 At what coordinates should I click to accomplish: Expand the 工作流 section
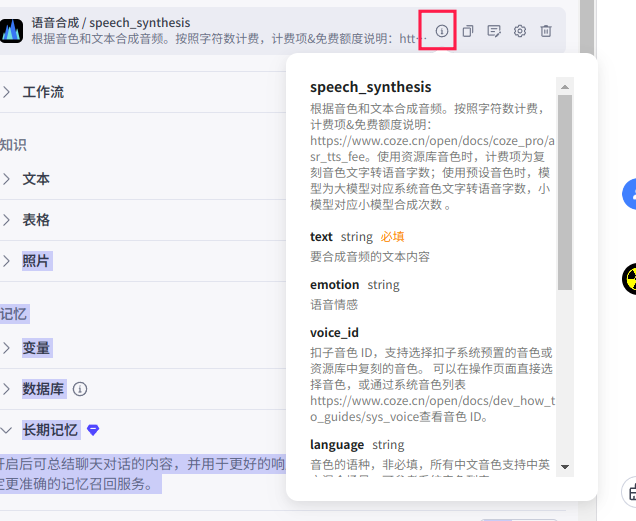click(6, 92)
